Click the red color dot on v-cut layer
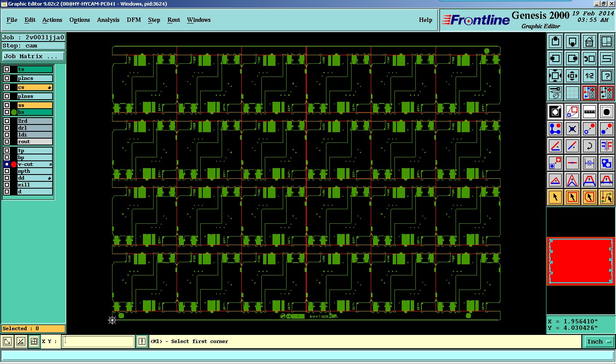The image size is (616, 364). click(14, 164)
